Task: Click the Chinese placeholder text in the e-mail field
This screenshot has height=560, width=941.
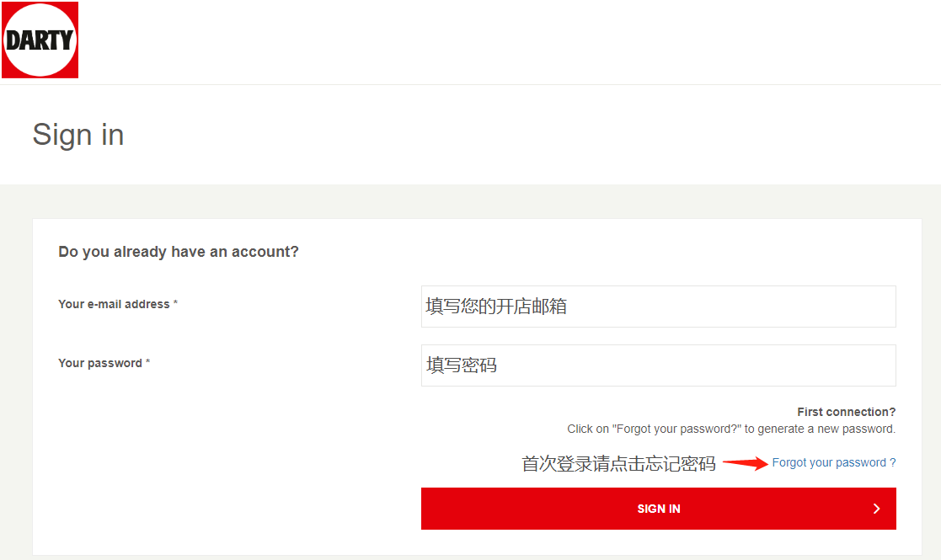Action: tap(496, 307)
